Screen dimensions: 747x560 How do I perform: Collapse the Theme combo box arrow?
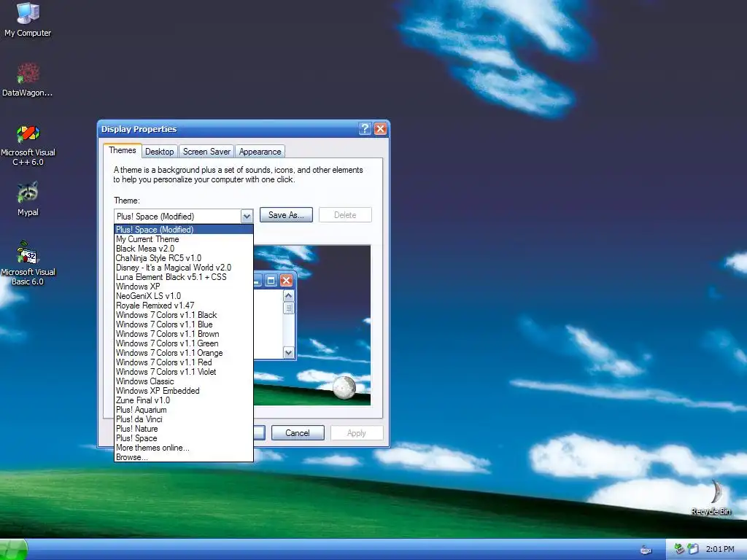[x=247, y=216]
